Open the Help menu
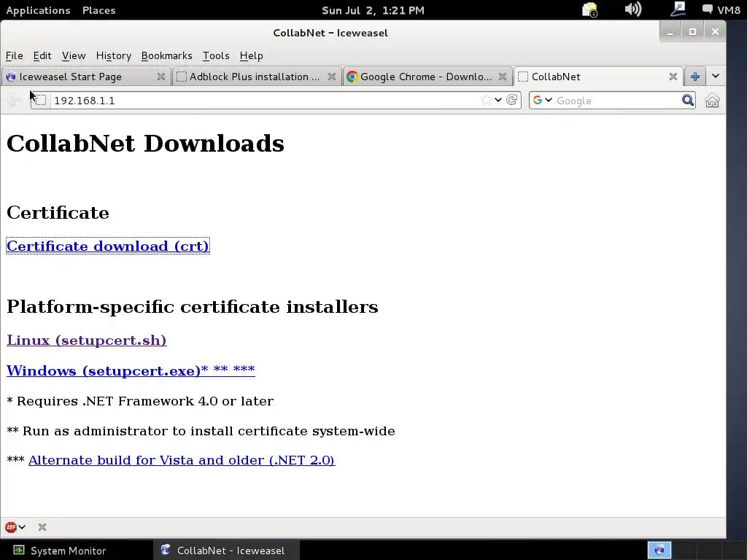This screenshot has height=560, width=747. click(252, 55)
